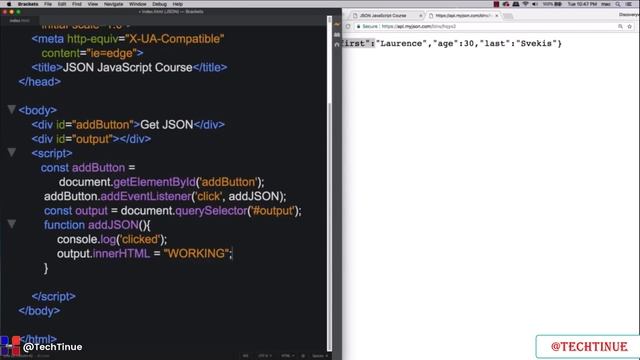
Task: Click the title text JSON JavaScript Course
Action: pos(127,67)
